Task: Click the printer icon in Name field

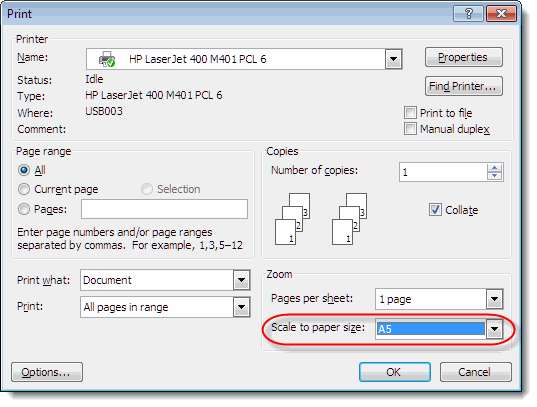Action: point(107,59)
